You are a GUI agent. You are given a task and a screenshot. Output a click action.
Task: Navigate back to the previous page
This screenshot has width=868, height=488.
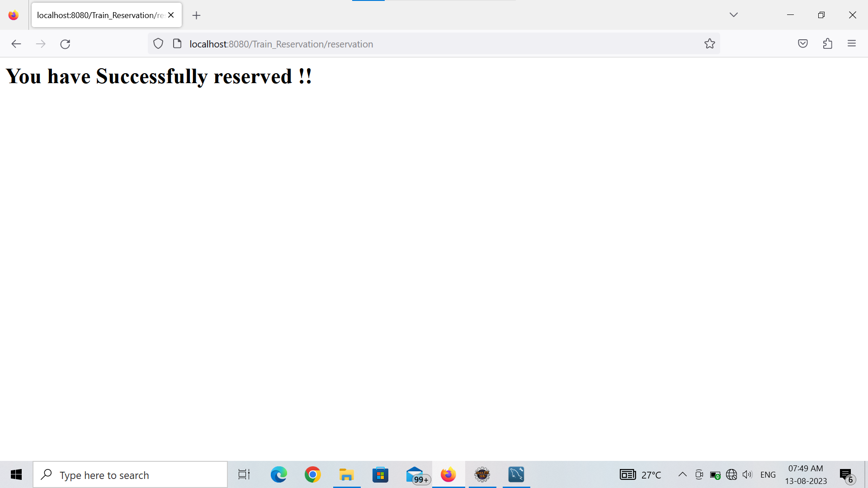pos(16,44)
